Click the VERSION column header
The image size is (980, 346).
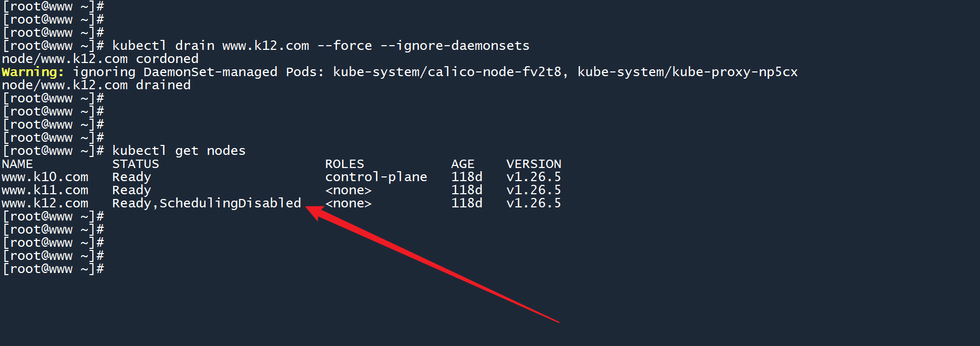tap(534, 164)
